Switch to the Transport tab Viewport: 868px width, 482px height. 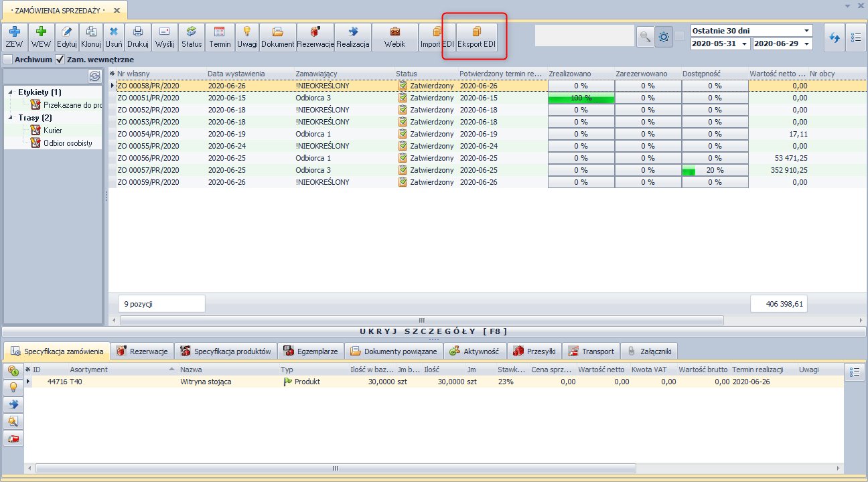[x=591, y=351]
